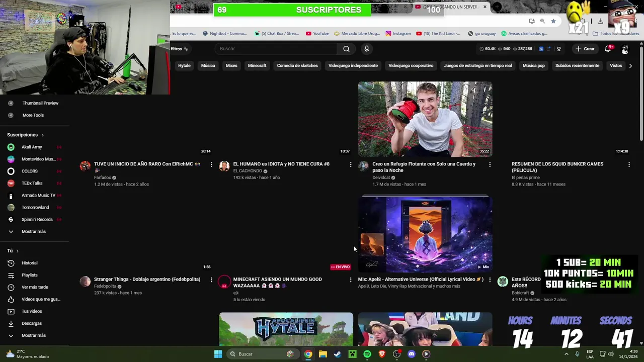
Task: Open Descargas download icon
Action: coord(11,323)
